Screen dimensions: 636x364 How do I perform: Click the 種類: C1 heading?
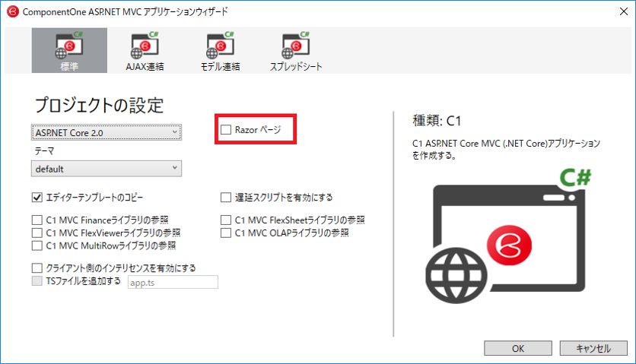coord(437,121)
